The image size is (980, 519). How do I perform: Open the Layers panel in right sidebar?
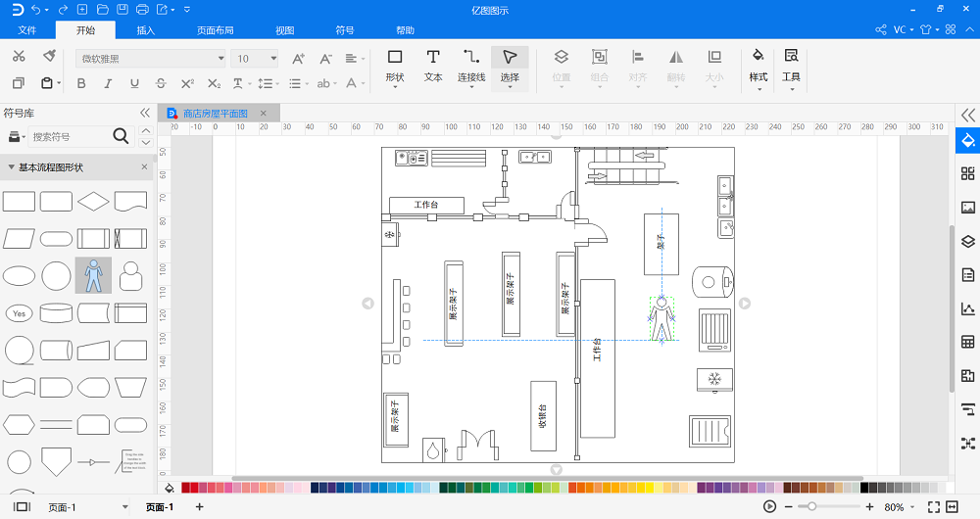click(x=968, y=242)
